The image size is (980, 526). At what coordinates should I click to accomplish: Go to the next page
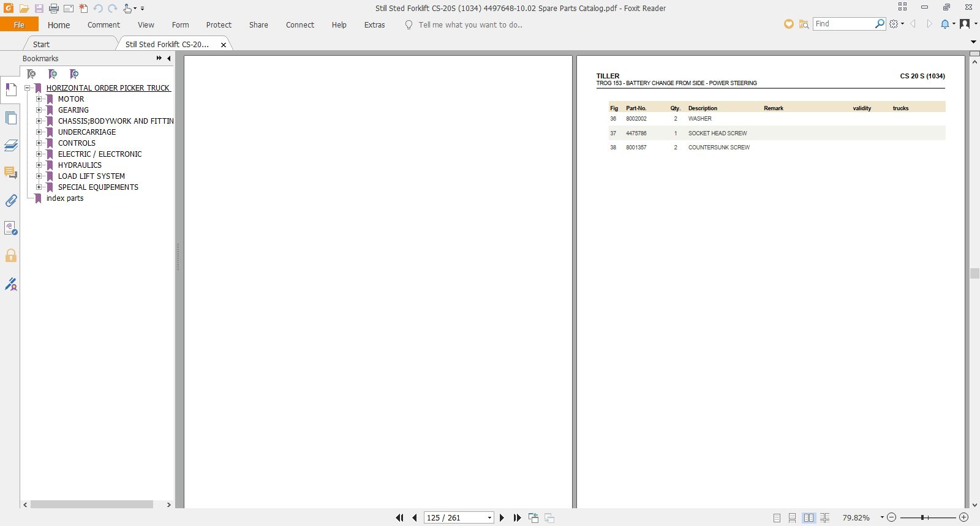pos(502,518)
